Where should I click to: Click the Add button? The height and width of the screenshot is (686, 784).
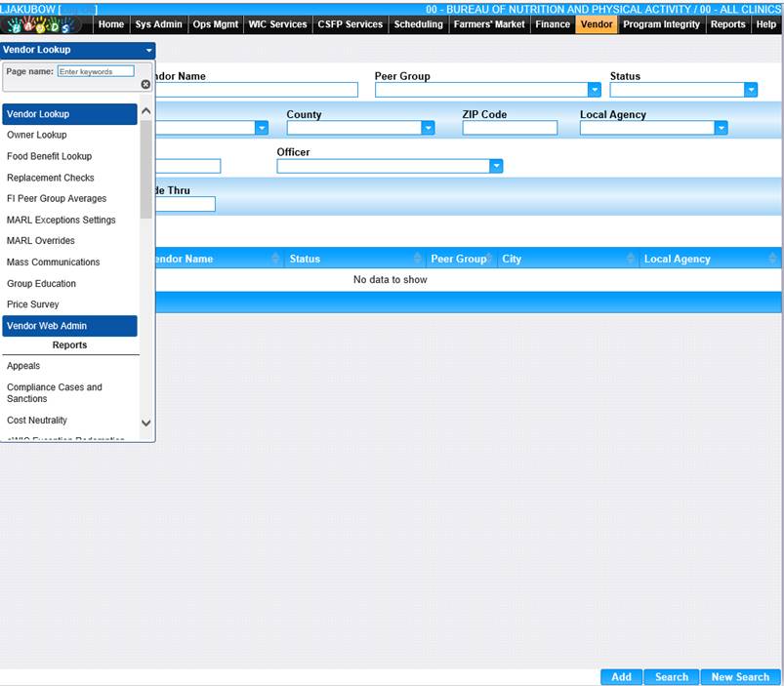pyautogui.click(x=622, y=677)
